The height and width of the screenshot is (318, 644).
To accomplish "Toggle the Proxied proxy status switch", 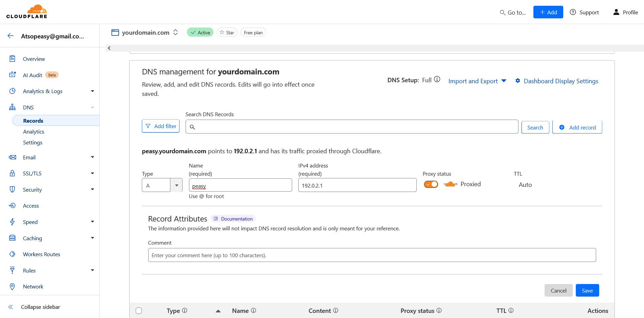I will pyautogui.click(x=431, y=184).
